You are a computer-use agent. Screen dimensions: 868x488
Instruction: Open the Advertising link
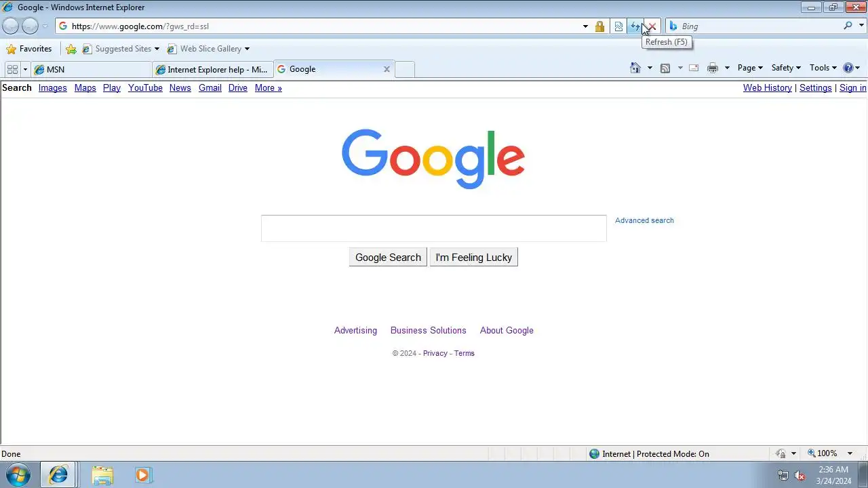(355, 331)
